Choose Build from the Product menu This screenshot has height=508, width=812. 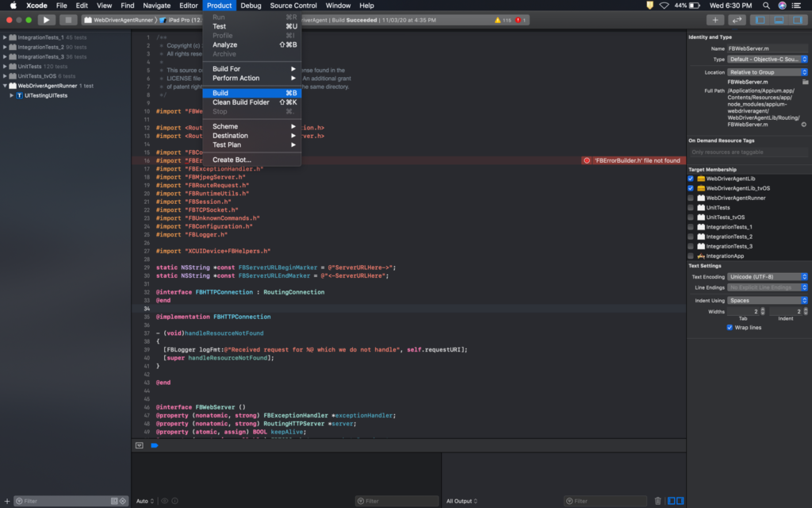[251, 93]
